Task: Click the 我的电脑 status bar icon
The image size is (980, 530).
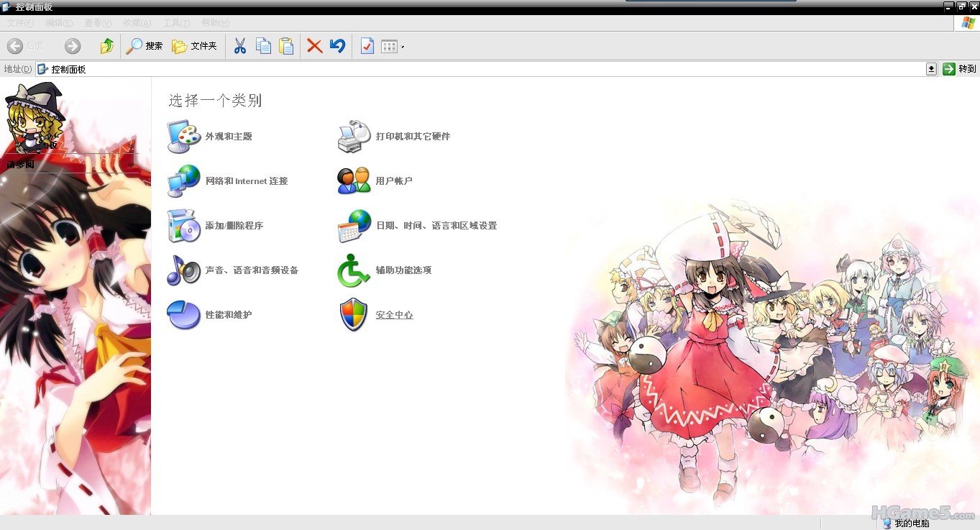Action: pyautogui.click(x=887, y=524)
